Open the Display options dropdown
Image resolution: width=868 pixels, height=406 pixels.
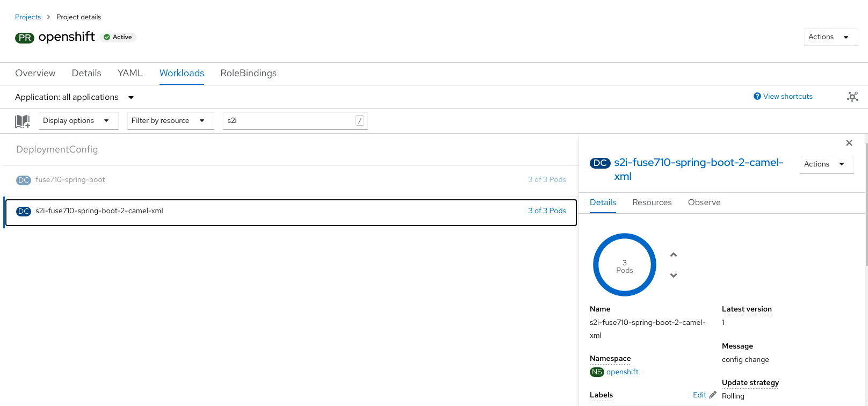78,121
